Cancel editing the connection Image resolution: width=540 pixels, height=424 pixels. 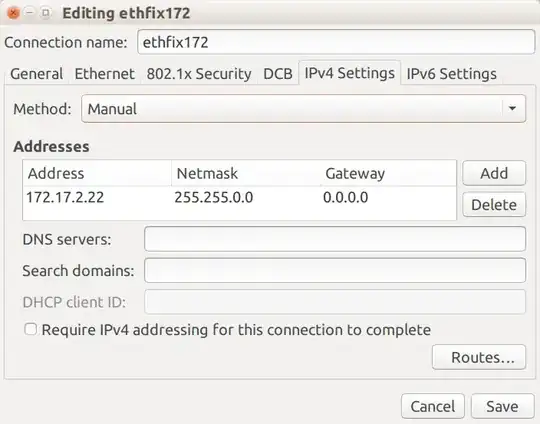(433, 406)
